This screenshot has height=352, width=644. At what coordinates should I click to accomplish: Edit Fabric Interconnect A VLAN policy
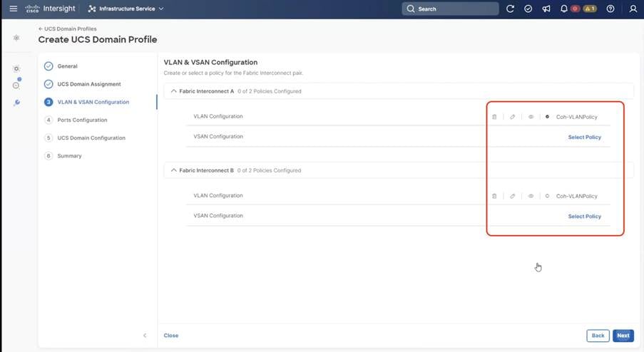click(512, 117)
